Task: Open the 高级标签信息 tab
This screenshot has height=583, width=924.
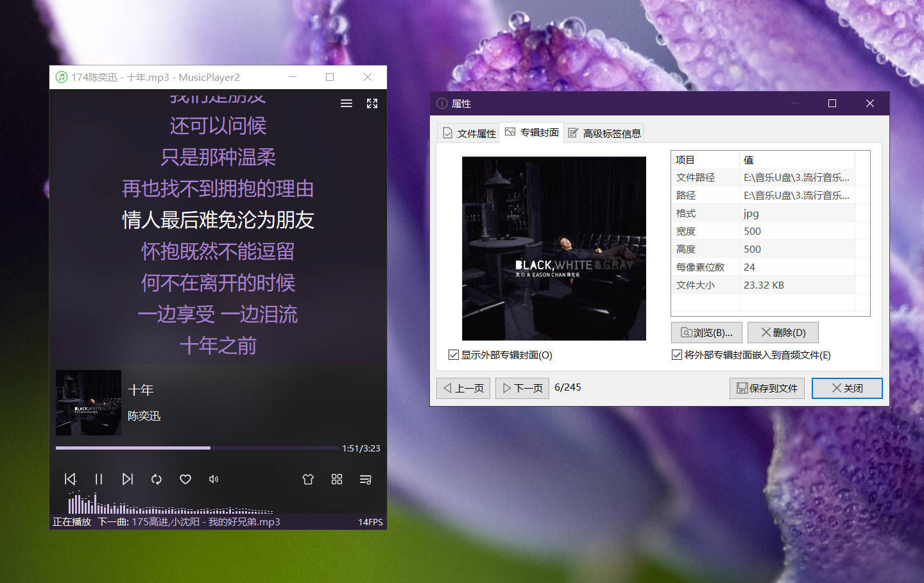Action: click(x=604, y=133)
